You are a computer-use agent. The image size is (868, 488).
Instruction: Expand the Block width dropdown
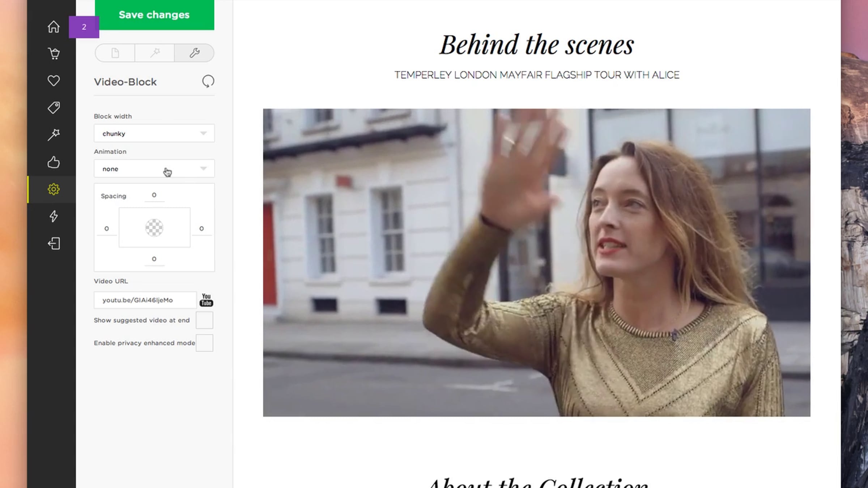click(x=154, y=133)
